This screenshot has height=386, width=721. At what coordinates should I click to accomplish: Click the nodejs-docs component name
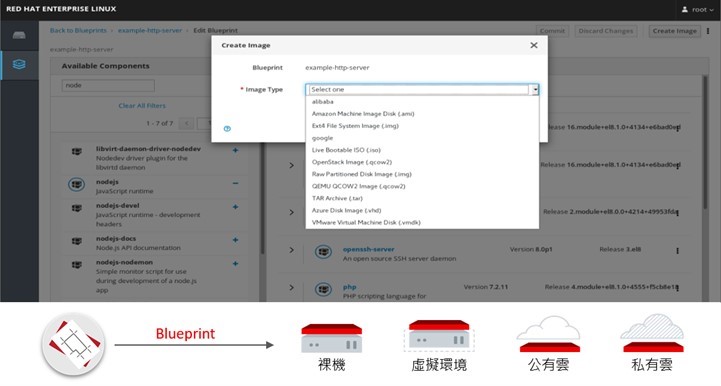click(x=116, y=238)
